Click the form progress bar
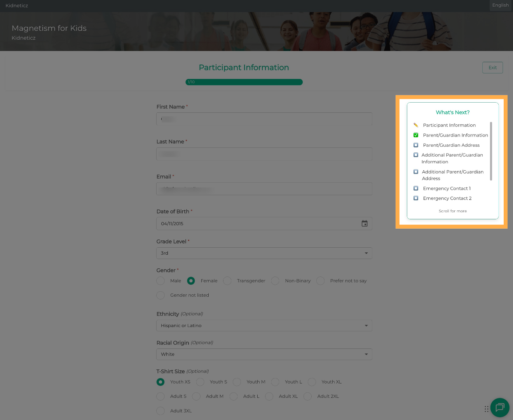The width and height of the screenshot is (513, 420). [244, 82]
